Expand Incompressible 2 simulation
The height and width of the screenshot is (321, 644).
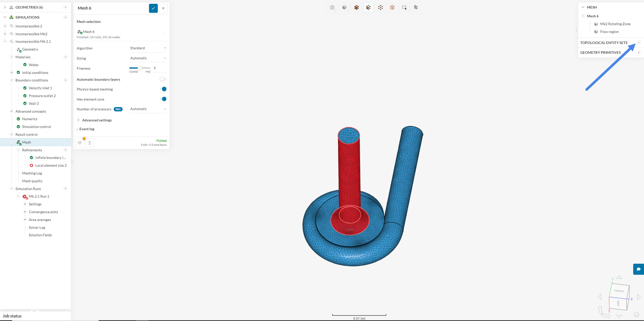point(5,26)
